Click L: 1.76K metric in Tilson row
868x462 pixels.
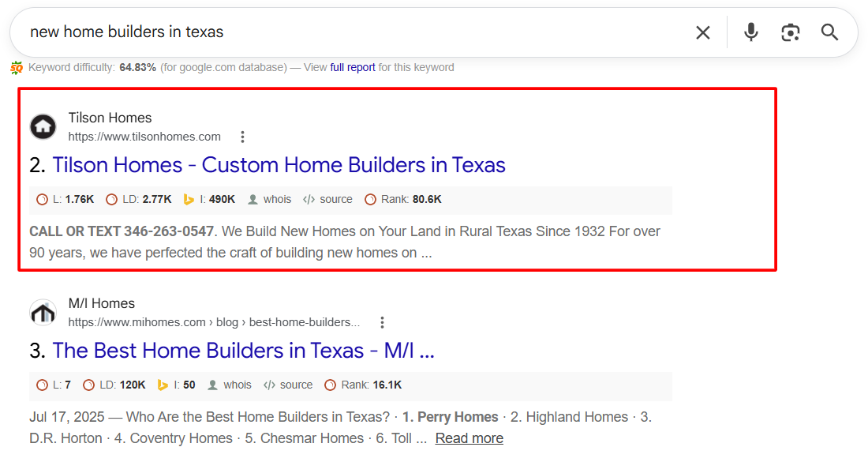coord(65,200)
